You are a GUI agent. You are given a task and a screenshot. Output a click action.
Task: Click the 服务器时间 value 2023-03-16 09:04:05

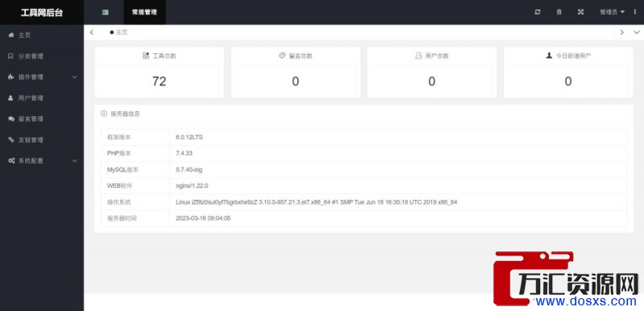pyautogui.click(x=203, y=218)
